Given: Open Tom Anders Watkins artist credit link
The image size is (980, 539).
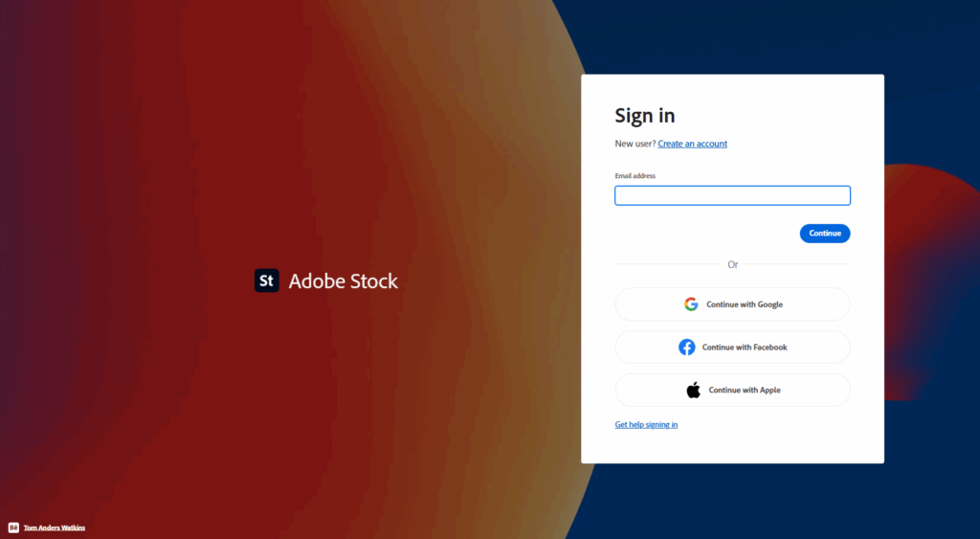Looking at the screenshot, I should 55,528.
